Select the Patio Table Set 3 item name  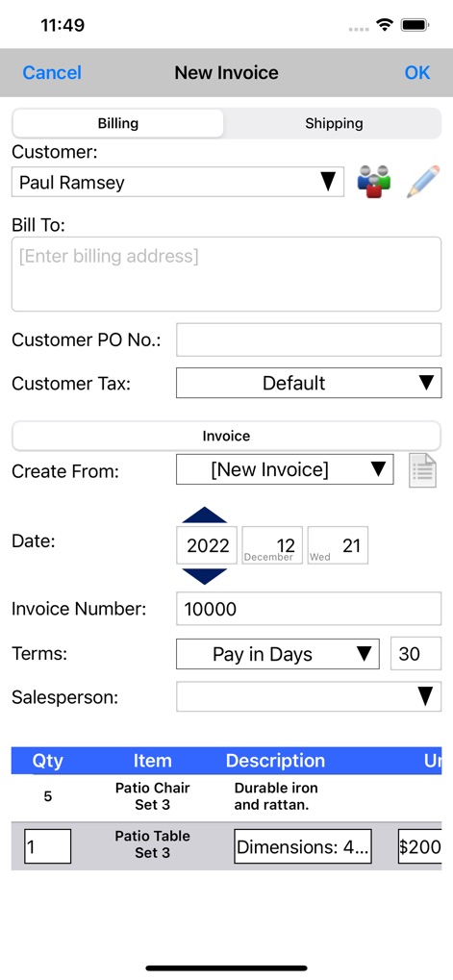(153, 844)
